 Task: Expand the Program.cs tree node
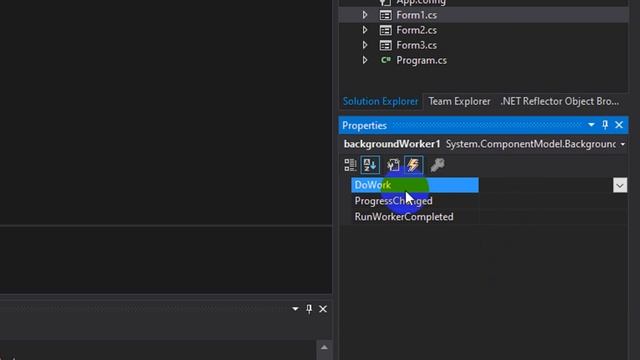pyautogui.click(x=365, y=60)
